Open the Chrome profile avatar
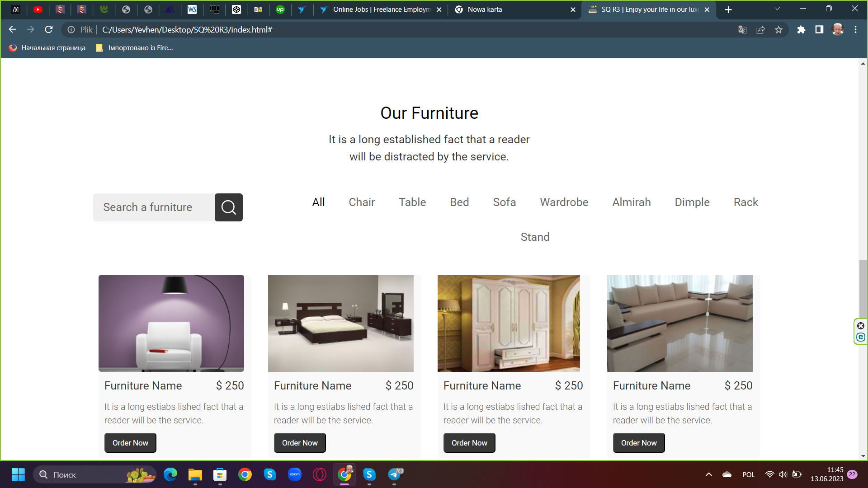Image resolution: width=868 pixels, height=488 pixels. 838,29
